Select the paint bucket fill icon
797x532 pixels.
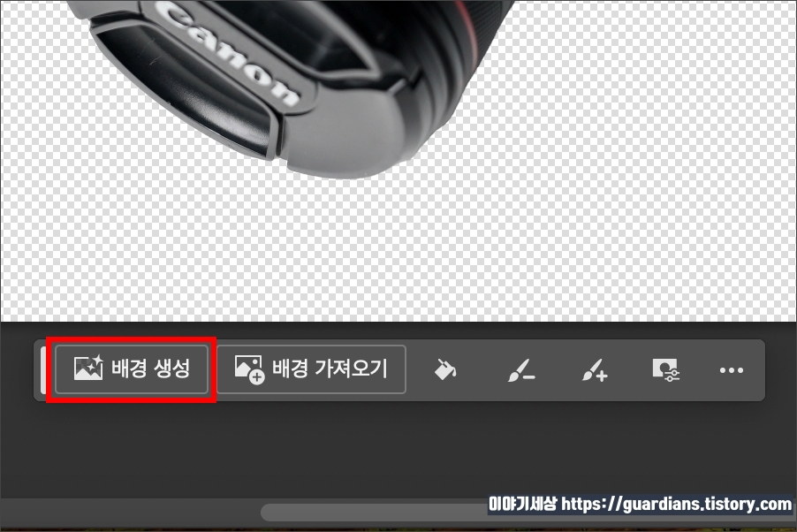click(x=444, y=369)
